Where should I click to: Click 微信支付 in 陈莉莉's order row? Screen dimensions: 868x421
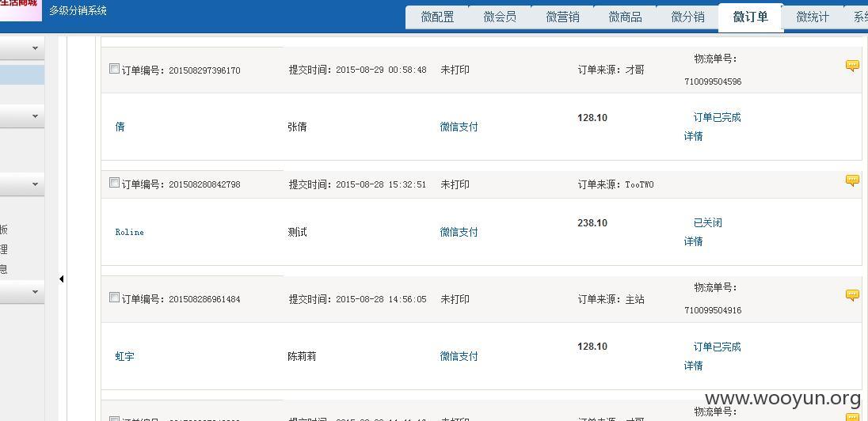459,356
